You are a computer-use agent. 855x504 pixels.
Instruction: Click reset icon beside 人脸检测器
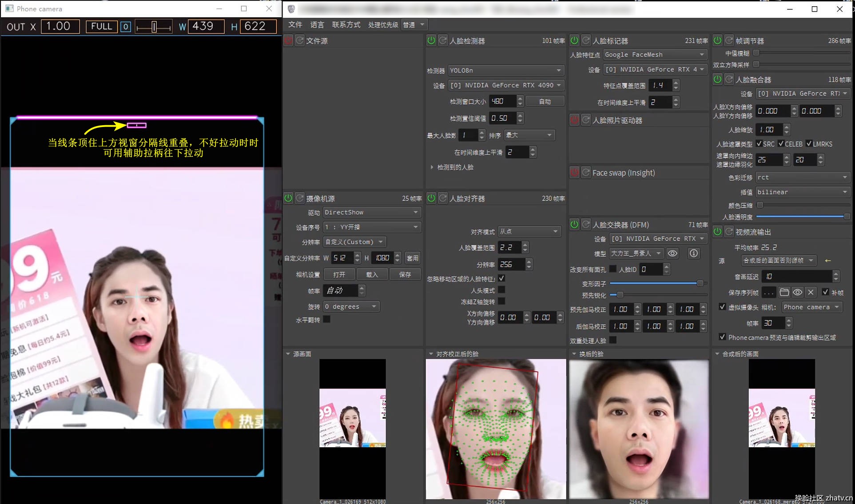442,41
